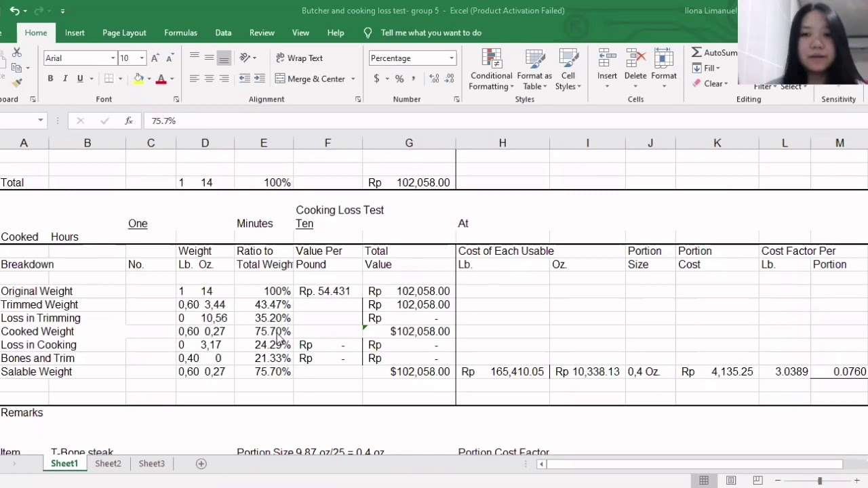868x488 pixels.
Task: Toggle Bold formatting
Action: [50, 79]
